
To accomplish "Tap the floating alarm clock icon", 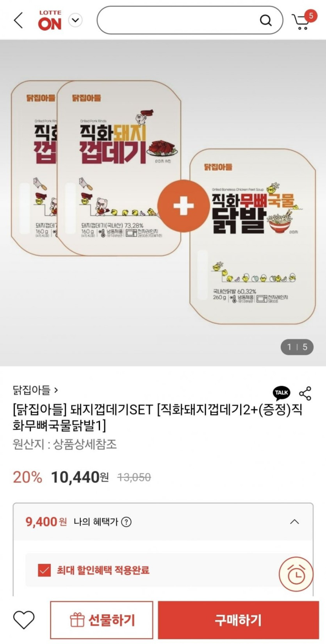I will [x=296, y=574].
